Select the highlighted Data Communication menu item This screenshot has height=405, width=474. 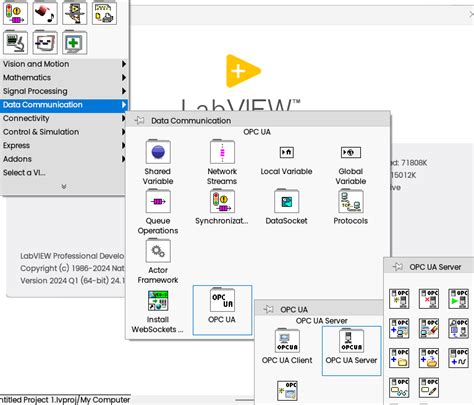(64, 105)
